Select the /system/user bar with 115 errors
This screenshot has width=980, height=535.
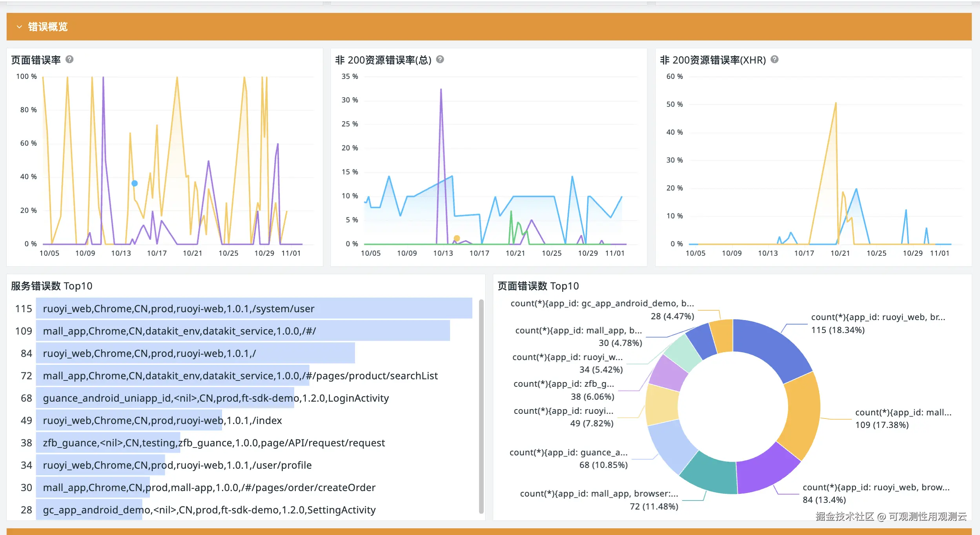[x=254, y=309]
